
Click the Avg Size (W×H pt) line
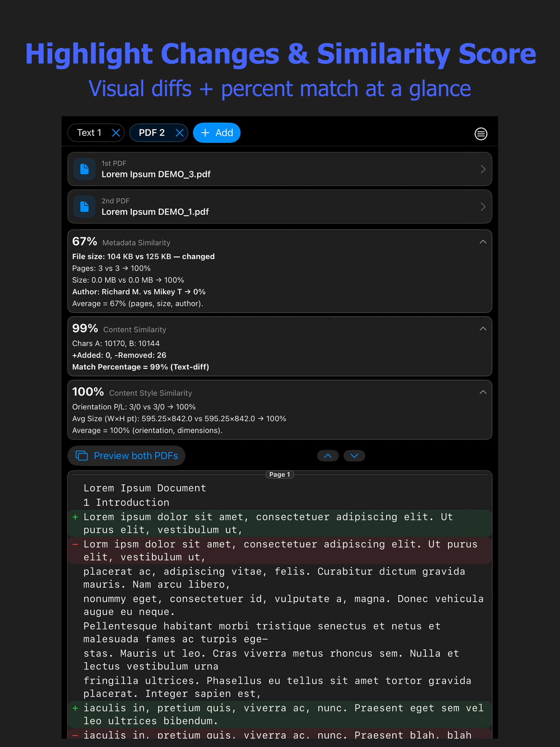[179, 419]
